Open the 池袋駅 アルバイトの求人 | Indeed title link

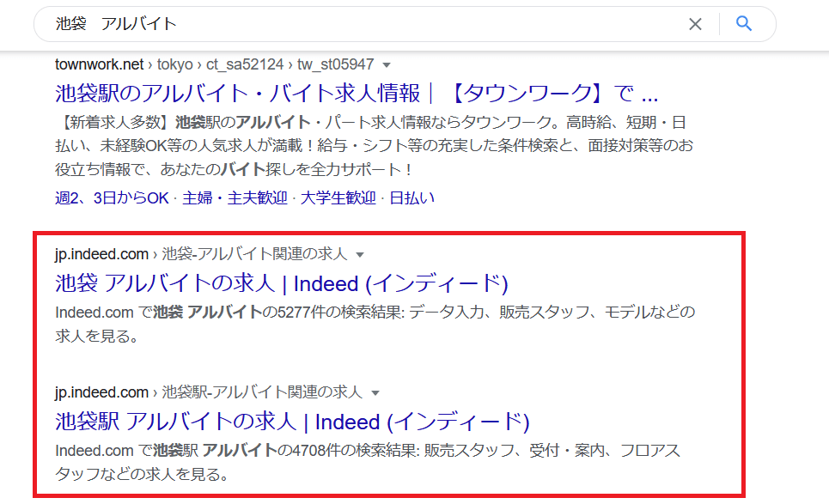tap(292, 422)
